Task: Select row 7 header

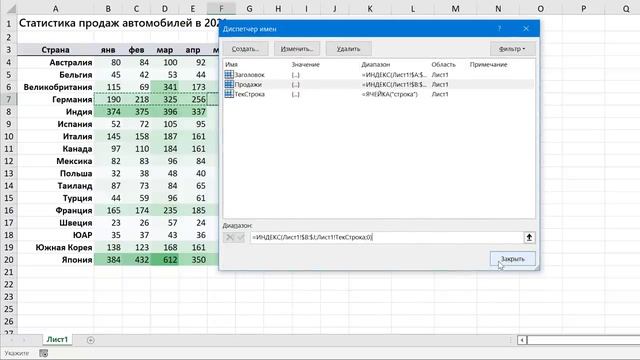Action: 9,99
